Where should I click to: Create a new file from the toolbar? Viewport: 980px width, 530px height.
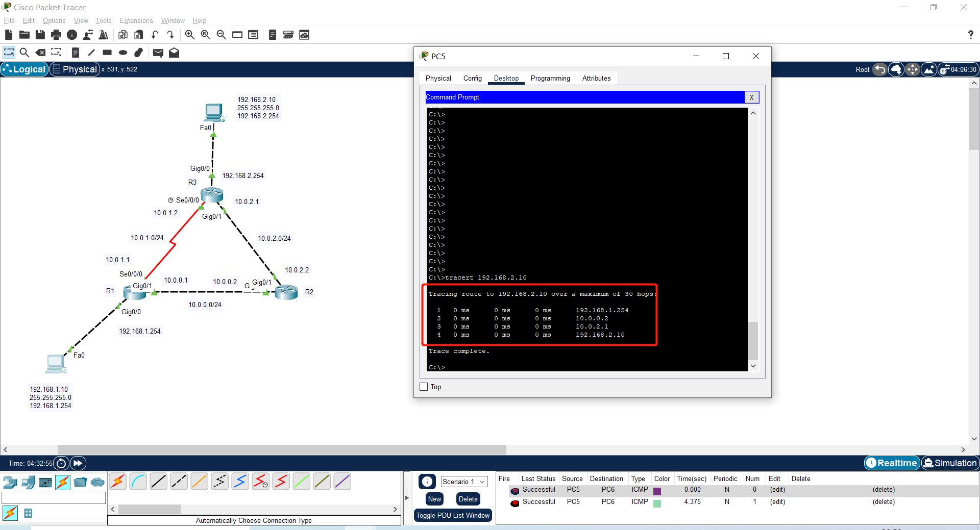coord(9,35)
